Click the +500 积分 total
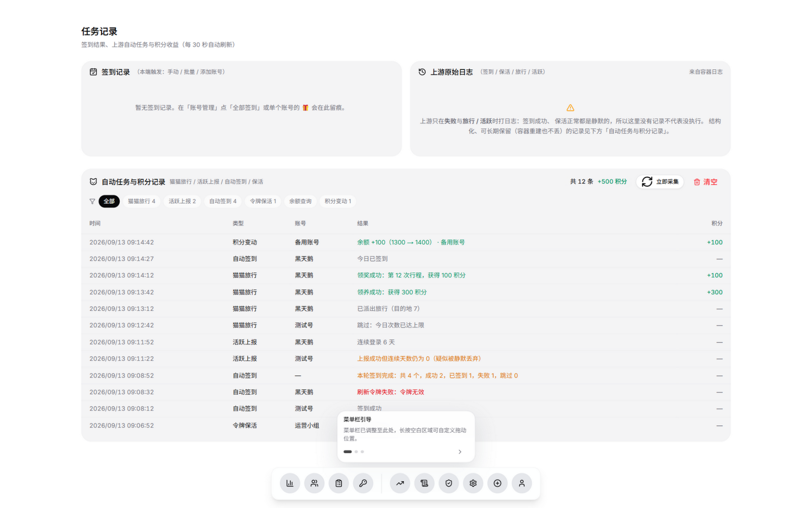The image size is (812, 508). [612, 182]
